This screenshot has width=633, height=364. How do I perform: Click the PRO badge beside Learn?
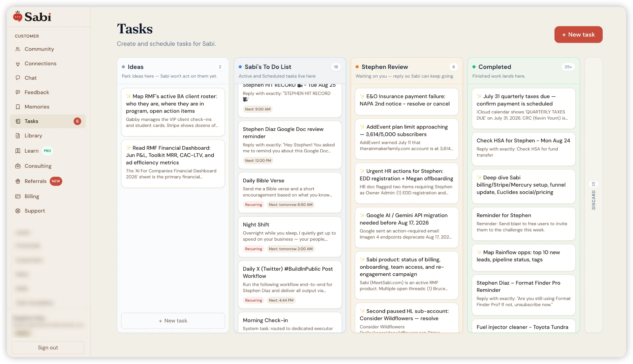pyautogui.click(x=47, y=151)
